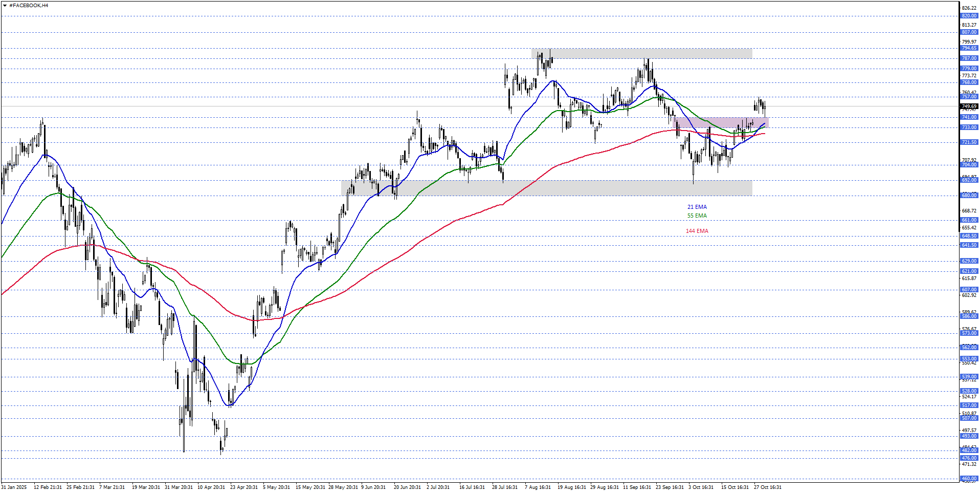Click the 553.00 price level label
This screenshot has height=493, width=980.
(x=969, y=359)
